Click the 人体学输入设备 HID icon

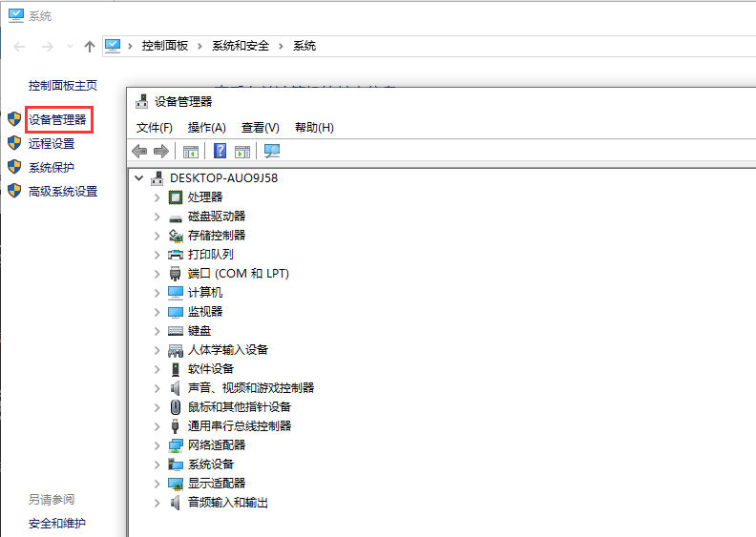pyautogui.click(x=176, y=350)
